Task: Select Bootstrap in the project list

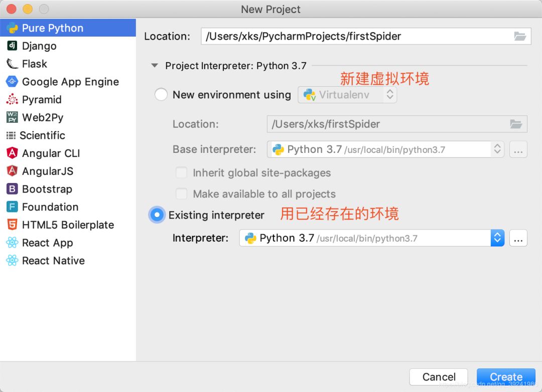Action: (68, 189)
